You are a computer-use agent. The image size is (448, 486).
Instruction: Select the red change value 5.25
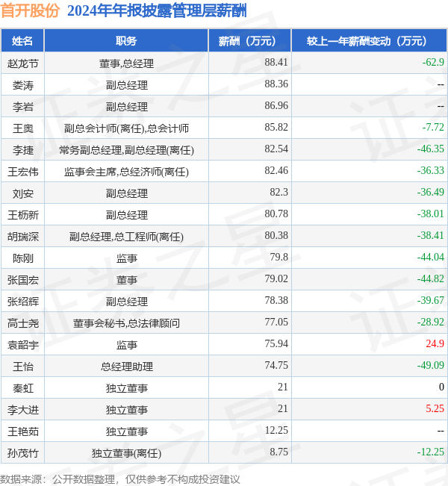tap(435, 408)
